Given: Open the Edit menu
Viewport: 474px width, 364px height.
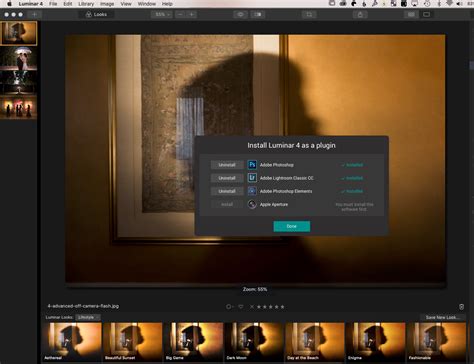Looking at the screenshot, I should click(68, 4).
